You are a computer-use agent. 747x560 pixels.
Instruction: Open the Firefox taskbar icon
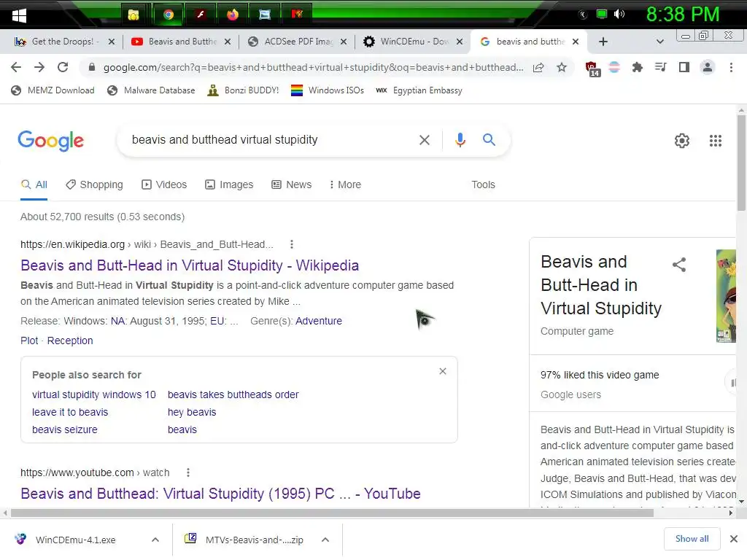pos(233,15)
